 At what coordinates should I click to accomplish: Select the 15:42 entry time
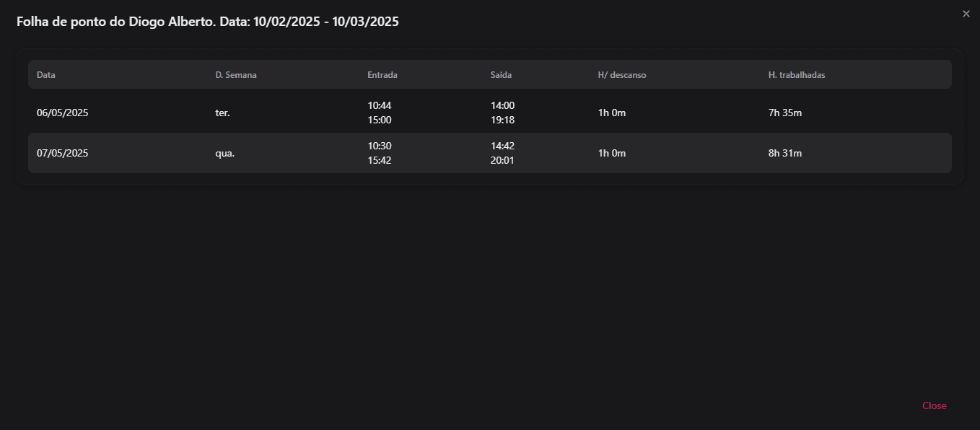380,160
